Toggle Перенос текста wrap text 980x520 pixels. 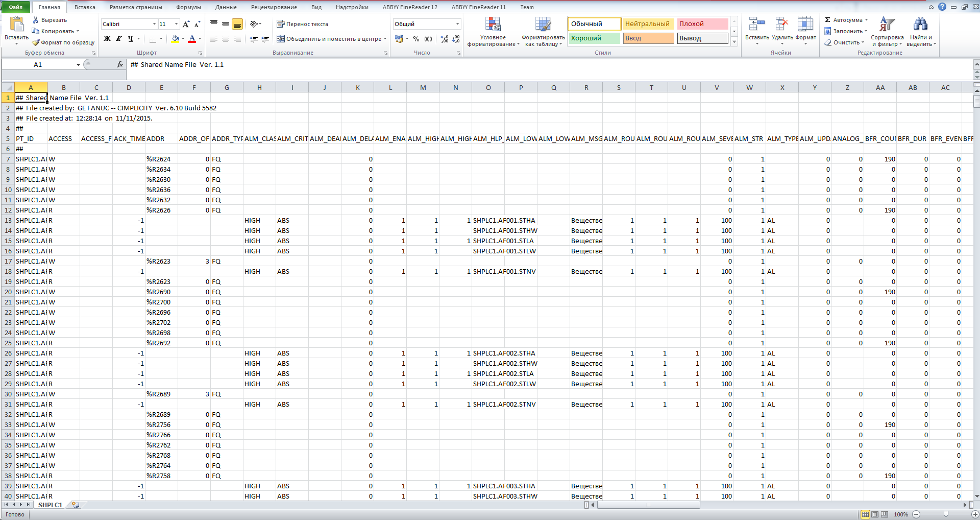[302, 24]
